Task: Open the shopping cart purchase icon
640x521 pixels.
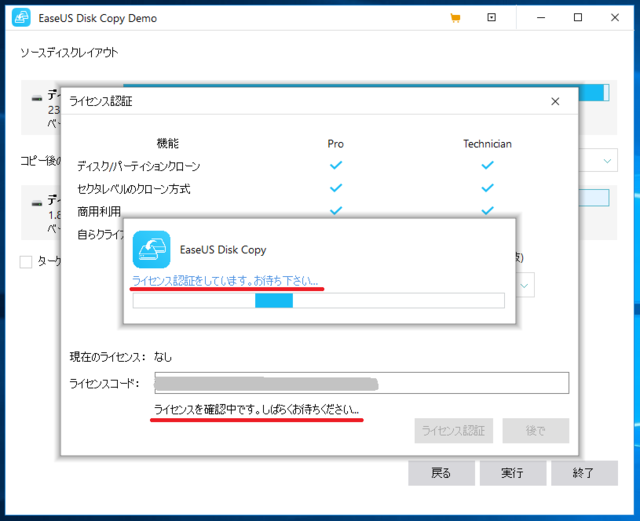Action: point(455,18)
